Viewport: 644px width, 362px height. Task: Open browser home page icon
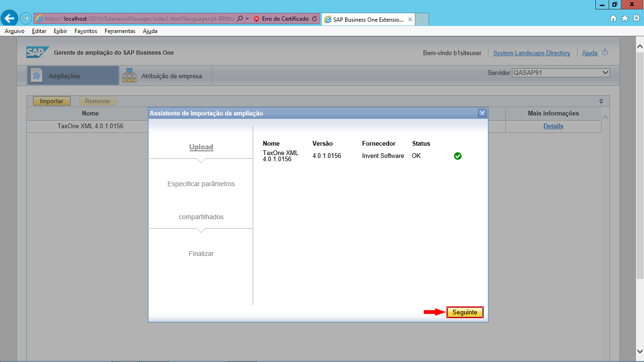(x=613, y=18)
